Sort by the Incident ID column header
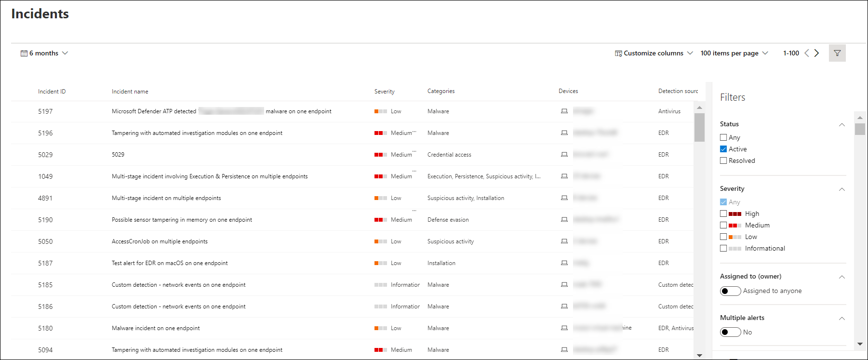The height and width of the screenshot is (360, 868). pyautogui.click(x=52, y=91)
